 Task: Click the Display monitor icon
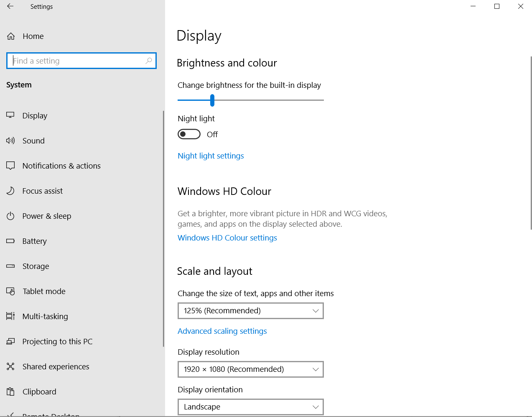coord(10,115)
